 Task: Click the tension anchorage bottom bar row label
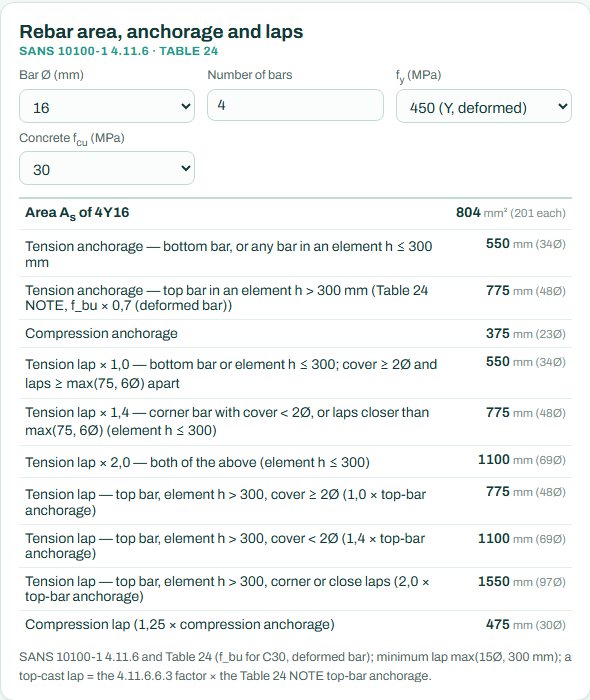point(229,254)
